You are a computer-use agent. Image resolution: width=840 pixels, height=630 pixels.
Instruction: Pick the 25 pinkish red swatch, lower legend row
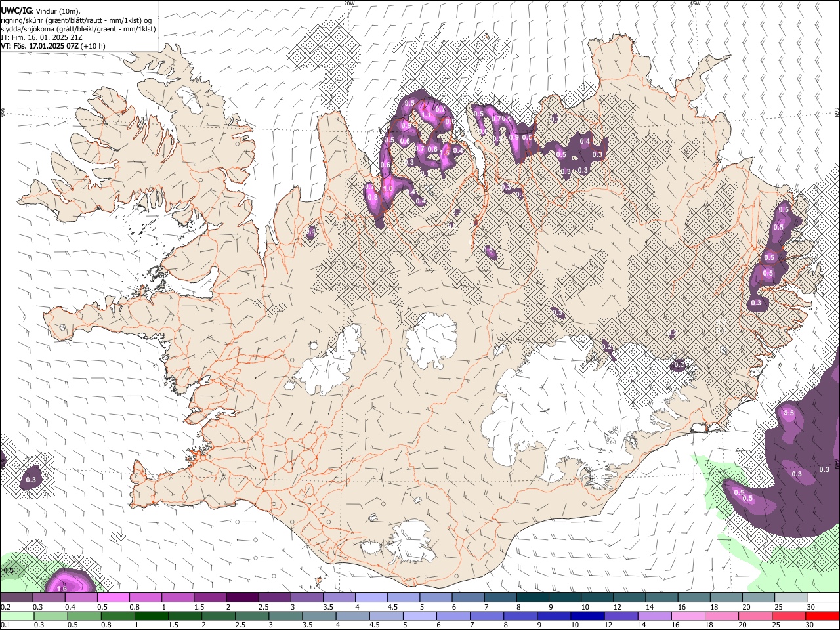tap(789, 616)
